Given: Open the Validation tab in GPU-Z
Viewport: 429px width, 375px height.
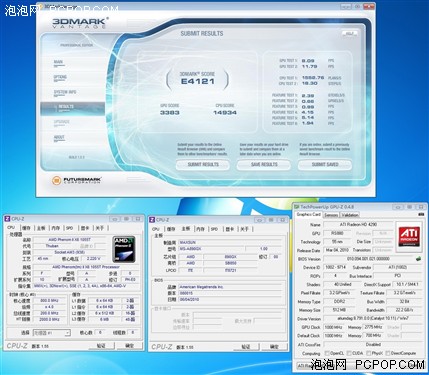Looking at the screenshot, I should (350, 215).
